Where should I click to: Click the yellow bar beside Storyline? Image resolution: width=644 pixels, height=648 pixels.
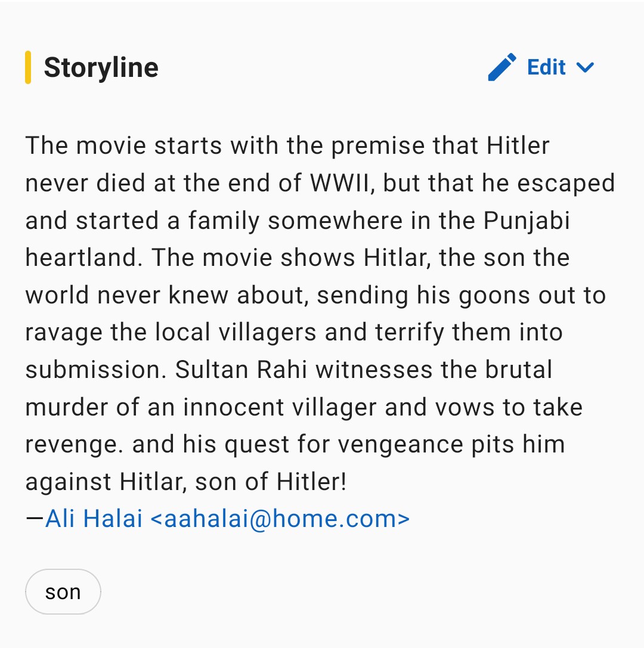point(28,67)
